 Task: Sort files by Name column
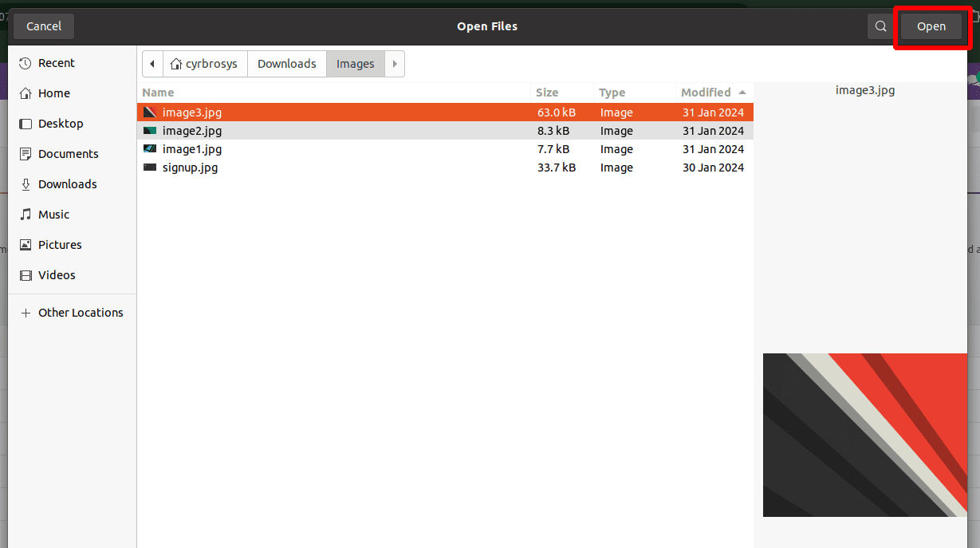click(334, 93)
